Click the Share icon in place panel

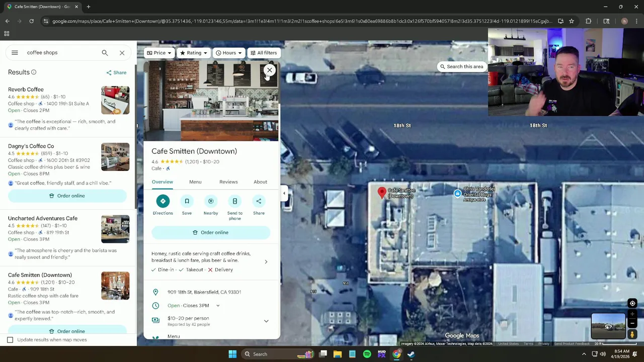[259, 201]
